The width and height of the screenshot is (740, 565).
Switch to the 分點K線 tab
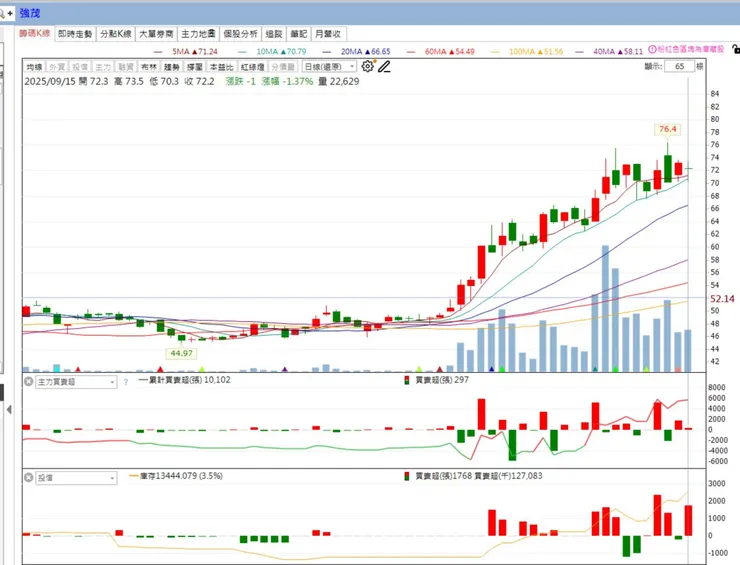point(116,34)
